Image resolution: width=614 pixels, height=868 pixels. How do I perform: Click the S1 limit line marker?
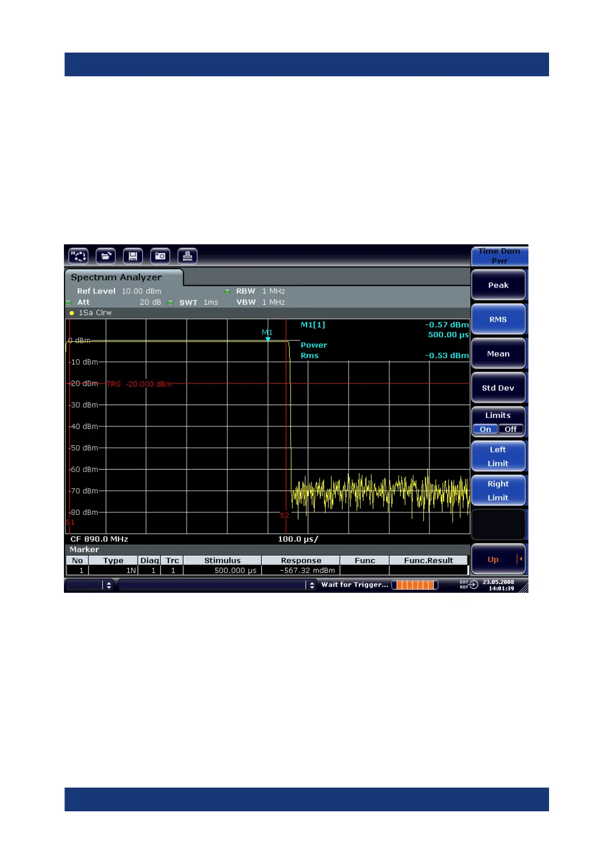71,522
